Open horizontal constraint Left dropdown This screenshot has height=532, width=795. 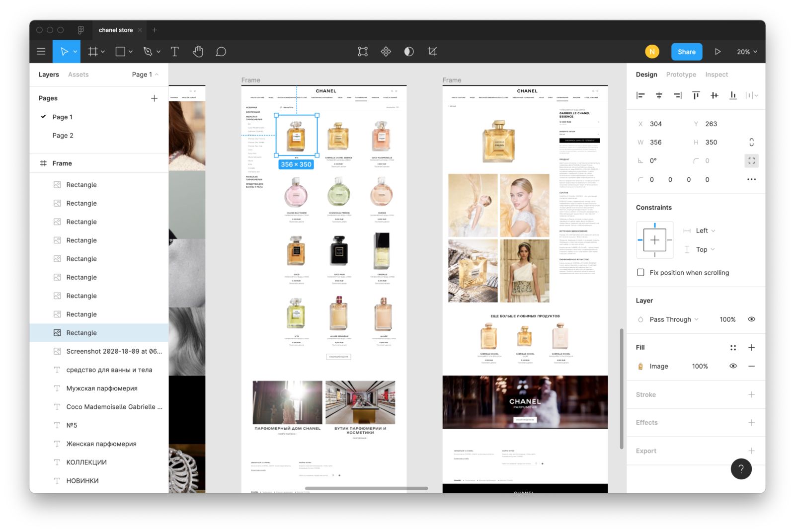(x=705, y=230)
